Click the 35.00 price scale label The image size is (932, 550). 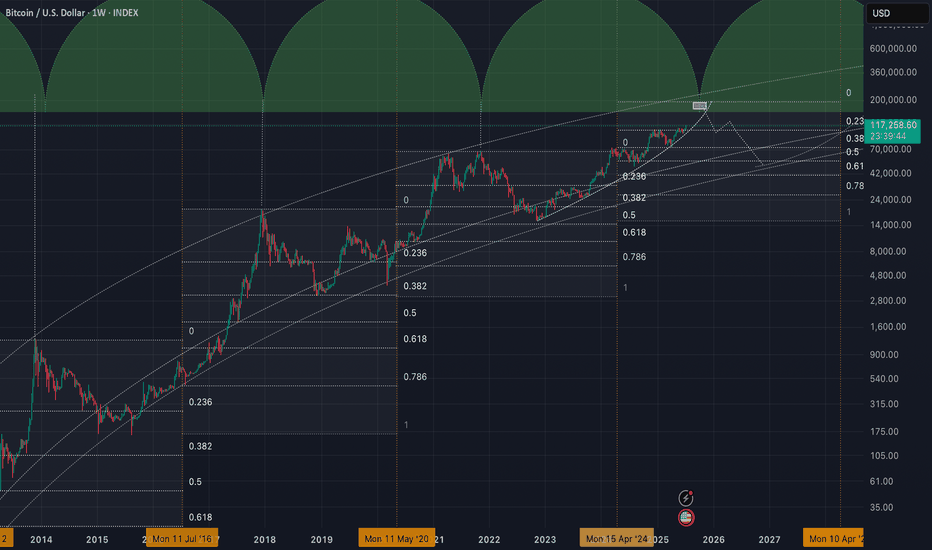[882, 508]
